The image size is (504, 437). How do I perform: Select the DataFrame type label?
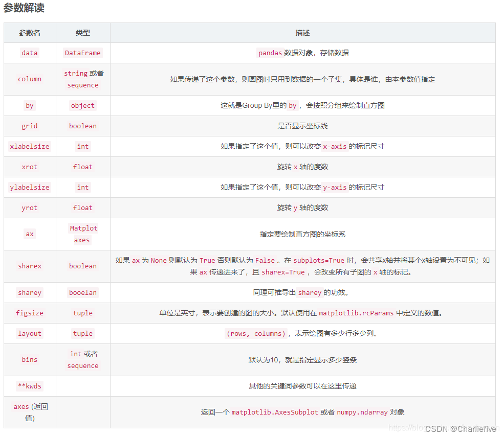pyautogui.click(x=82, y=53)
